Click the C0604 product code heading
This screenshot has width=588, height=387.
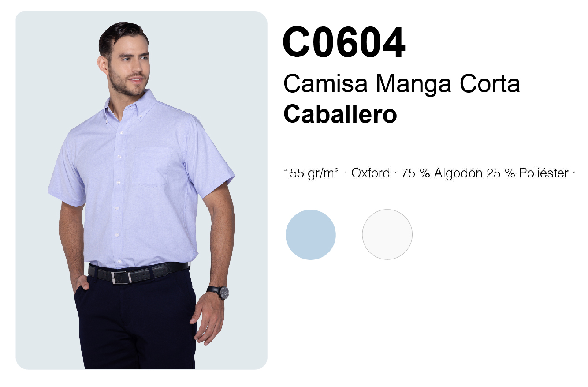(344, 43)
